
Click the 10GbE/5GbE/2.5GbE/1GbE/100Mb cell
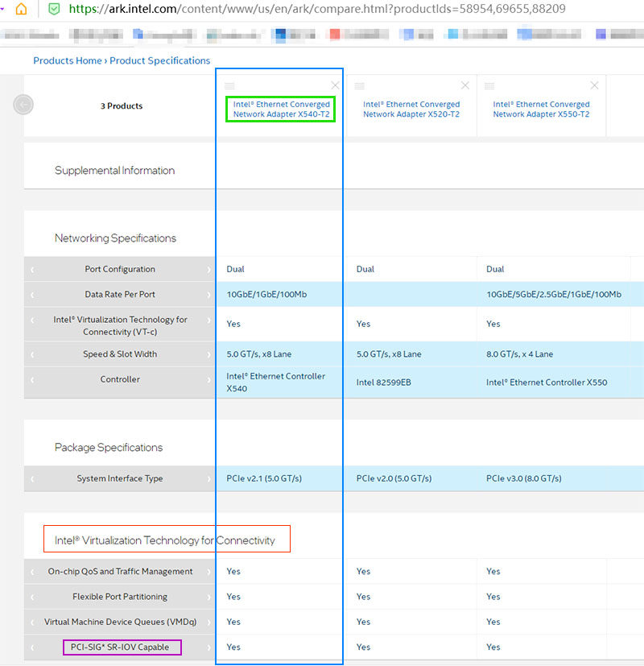(x=554, y=295)
